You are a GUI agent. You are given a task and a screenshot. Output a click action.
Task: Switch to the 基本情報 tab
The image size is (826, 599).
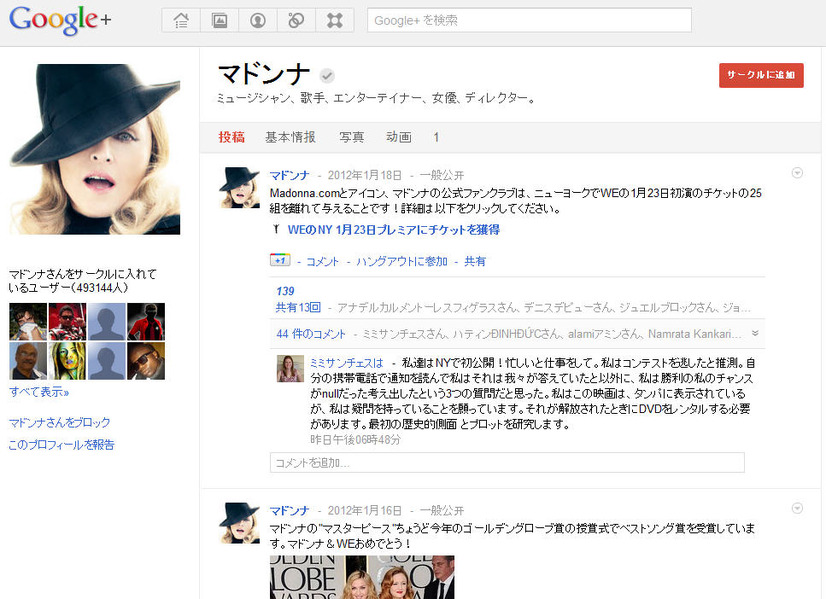click(x=290, y=138)
